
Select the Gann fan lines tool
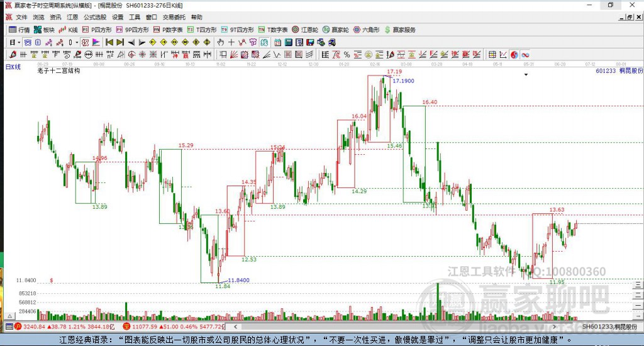(x=234, y=55)
